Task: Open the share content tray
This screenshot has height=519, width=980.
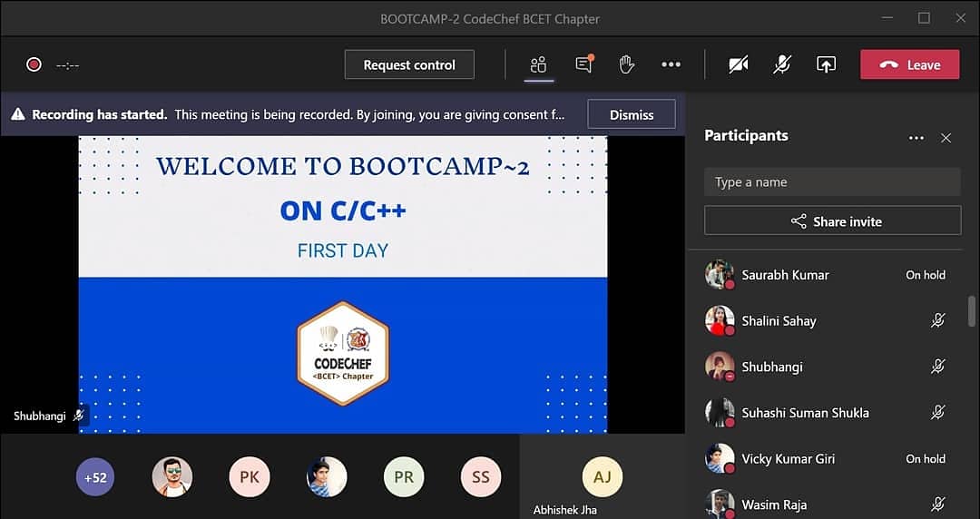Action: (x=826, y=65)
